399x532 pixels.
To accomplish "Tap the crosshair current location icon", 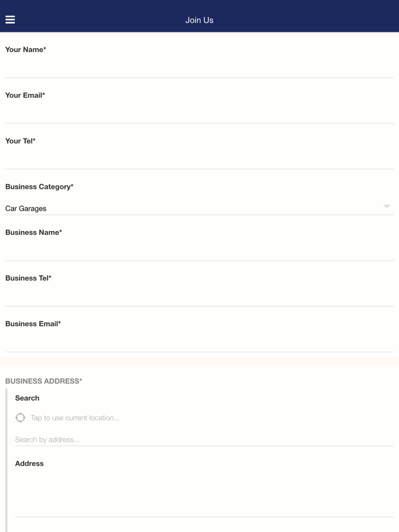I will click(x=20, y=418).
